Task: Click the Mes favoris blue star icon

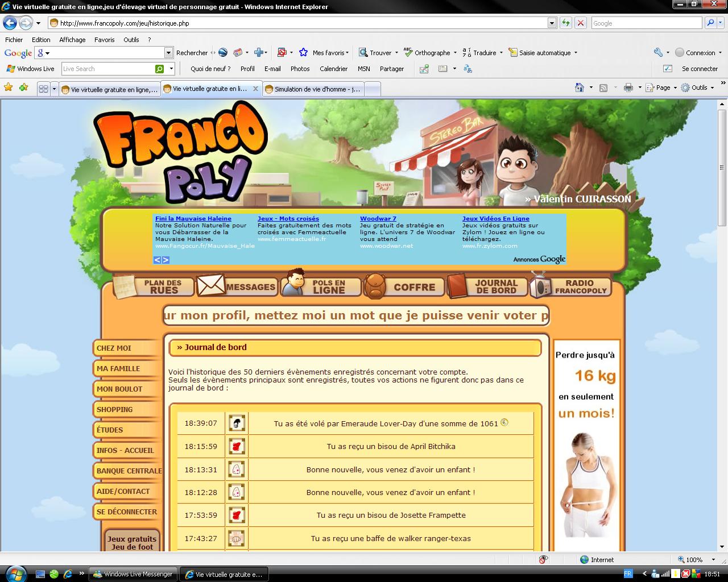Action: pos(303,52)
